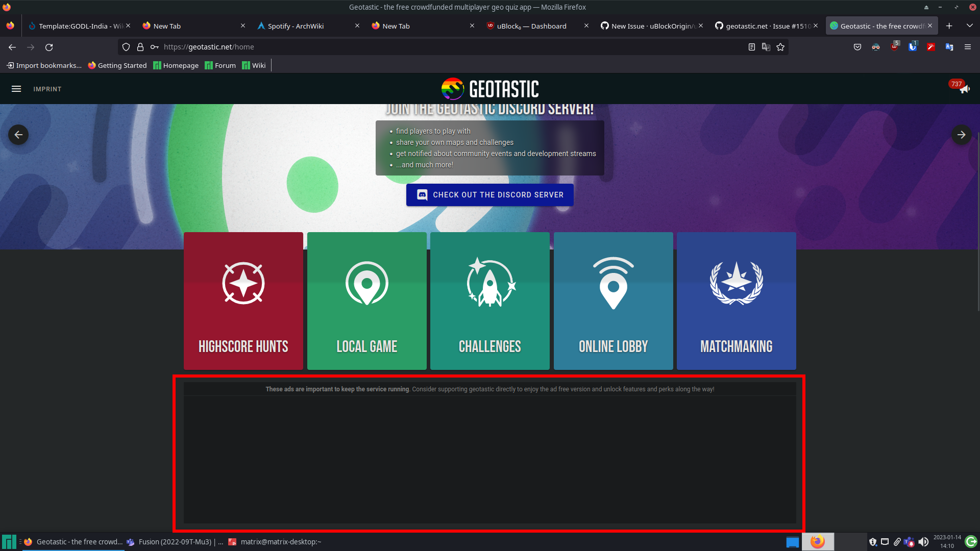
Task: Save the page to Pocket
Action: point(857,47)
